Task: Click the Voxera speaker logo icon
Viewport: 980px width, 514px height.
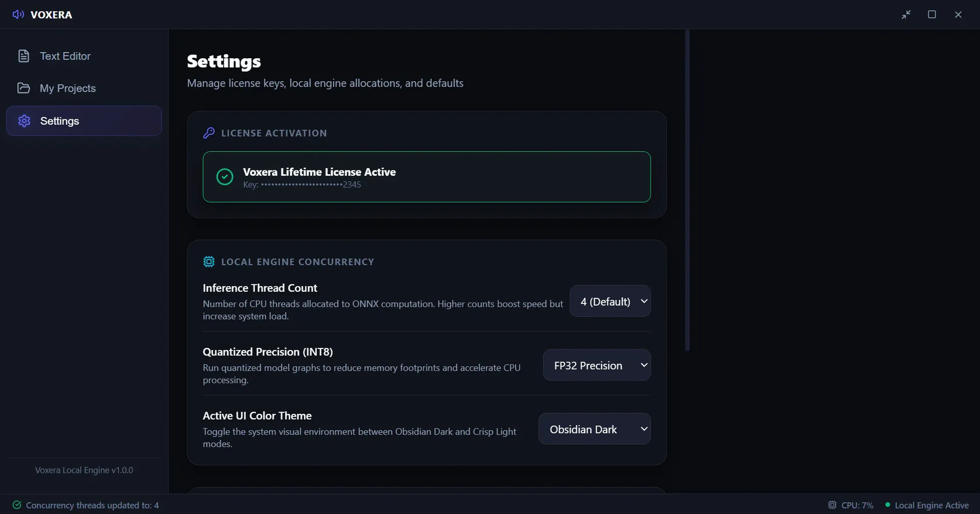Action: point(18,14)
